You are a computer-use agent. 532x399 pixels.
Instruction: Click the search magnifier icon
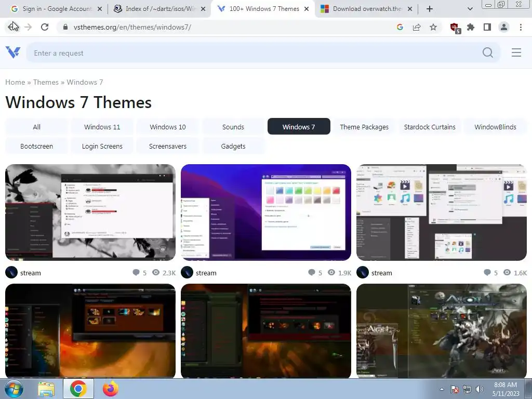[487, 52]
